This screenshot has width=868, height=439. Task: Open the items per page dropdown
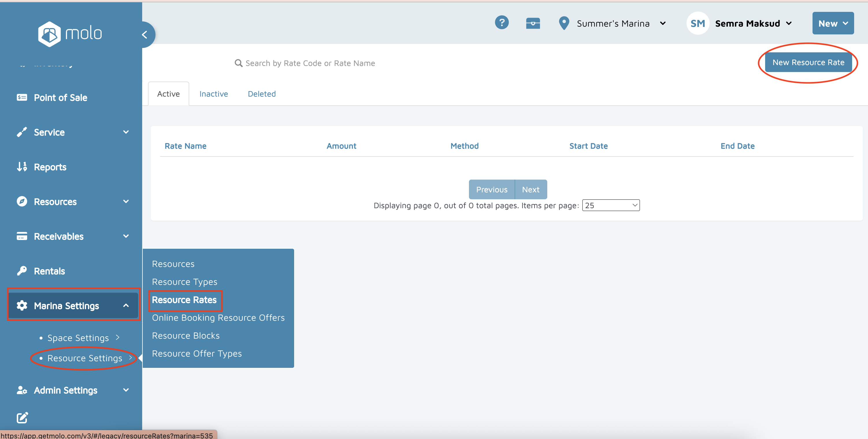tap(611, 205)
